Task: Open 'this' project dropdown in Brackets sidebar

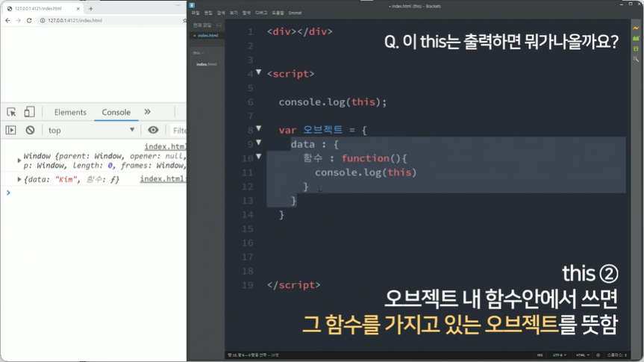Action: point(198,53)
